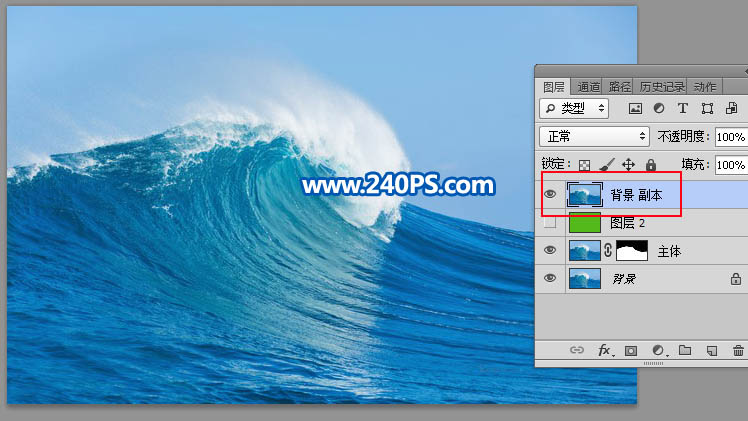Open the 类型 filter type dropdown
Screen dimensions: 748x421
(573, 108)
